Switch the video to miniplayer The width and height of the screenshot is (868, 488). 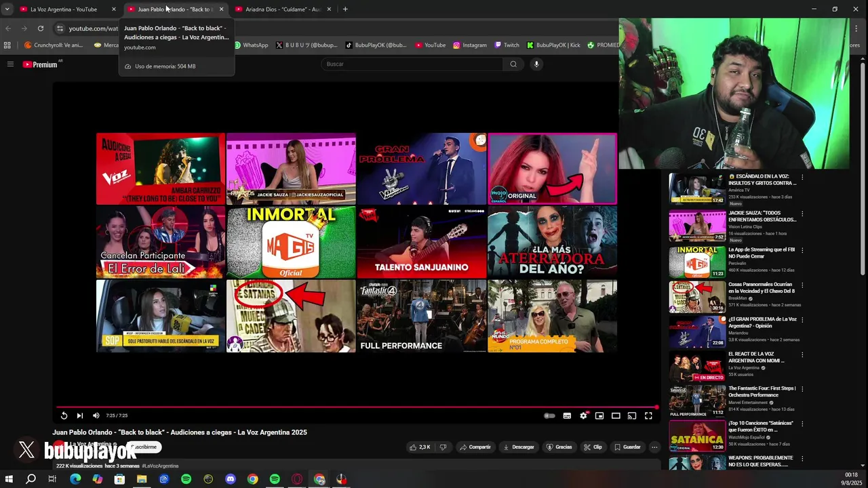(x=599, y=415)
